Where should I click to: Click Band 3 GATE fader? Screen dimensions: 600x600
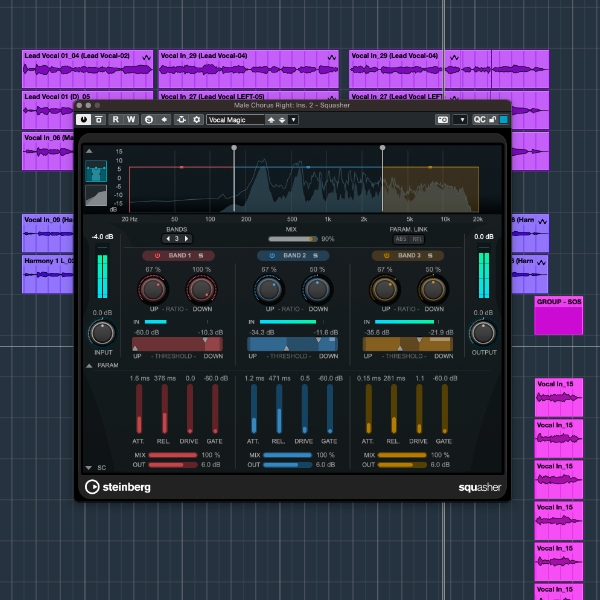tap(445, 409)
